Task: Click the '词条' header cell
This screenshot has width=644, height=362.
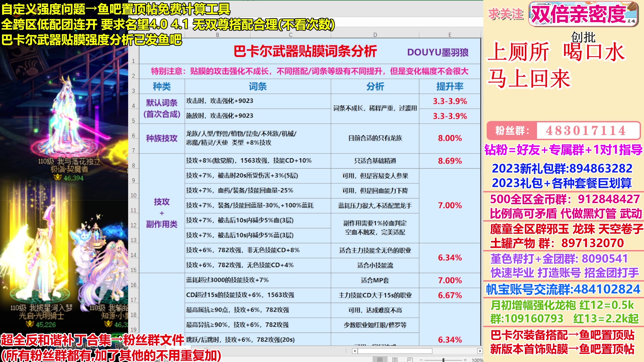Action: pyautogui.click(x=258, y=86)
